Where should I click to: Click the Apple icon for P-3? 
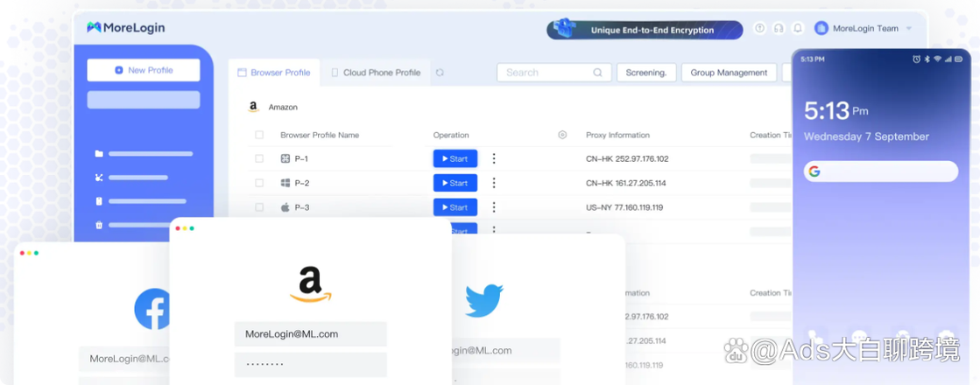285,207
